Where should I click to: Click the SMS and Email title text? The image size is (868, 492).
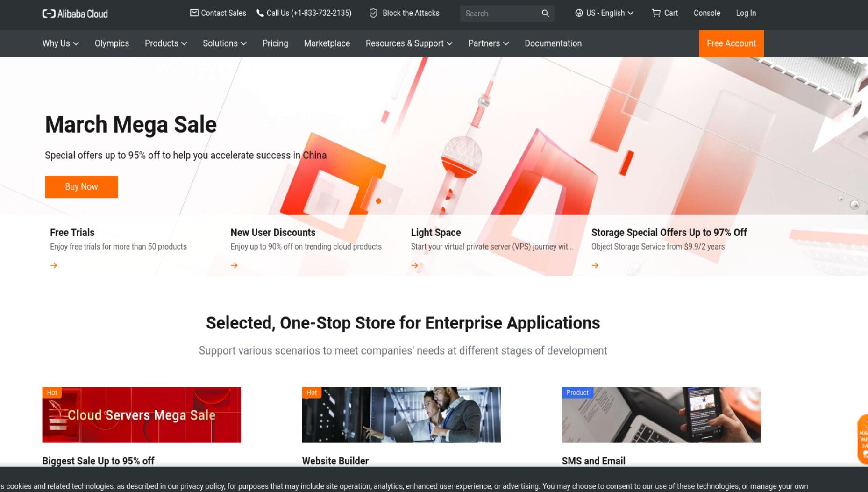pos(593,461)
